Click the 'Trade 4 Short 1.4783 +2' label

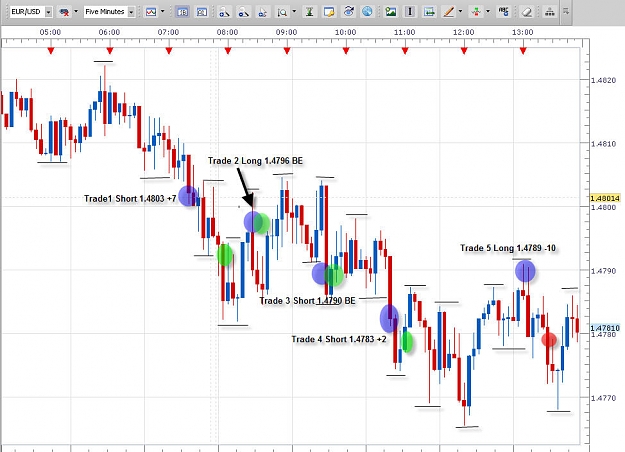coord(339,339)
